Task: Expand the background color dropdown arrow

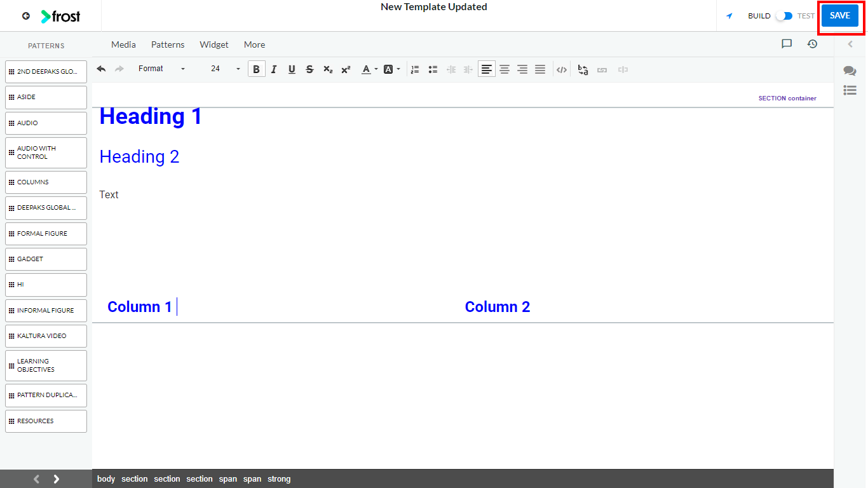Action: [398, 69]
